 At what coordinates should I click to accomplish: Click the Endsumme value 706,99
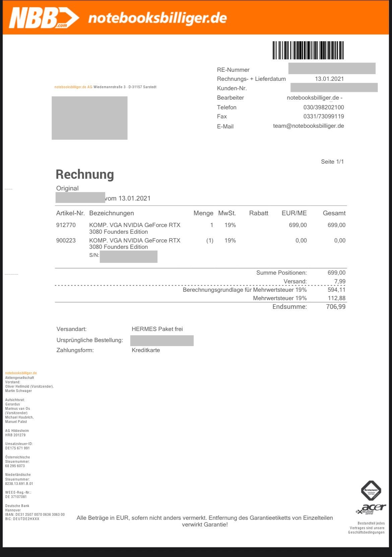(336, 307)
